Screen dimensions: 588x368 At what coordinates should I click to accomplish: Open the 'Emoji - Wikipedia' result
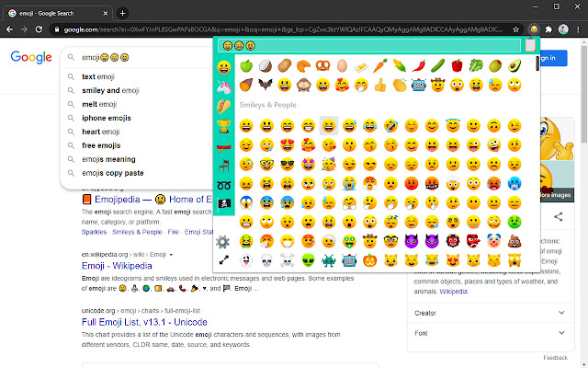coord(117,266)
